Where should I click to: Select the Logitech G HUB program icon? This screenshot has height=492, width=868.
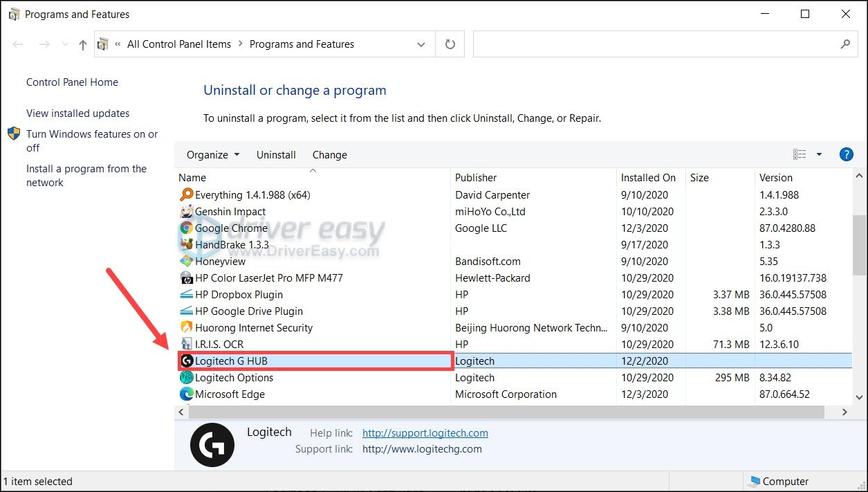point(186,361)
